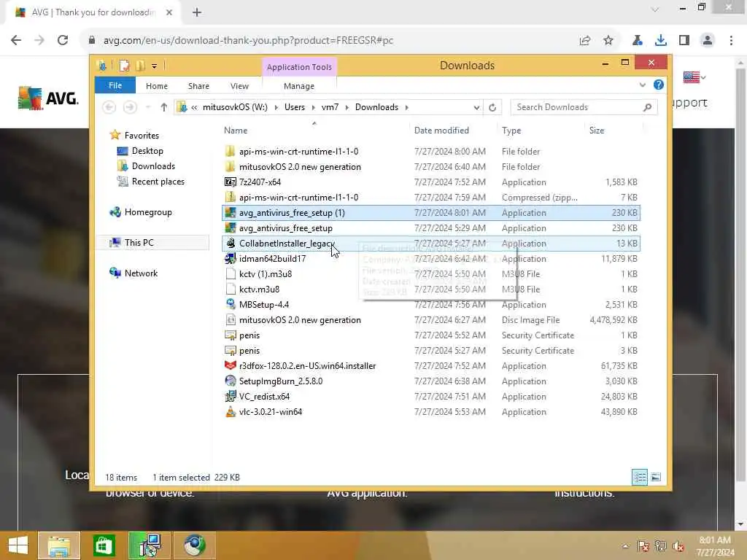The width and height of the screenshot is (747, 560).
Task: Open Chrome three-dot menu
Action: 731,41
